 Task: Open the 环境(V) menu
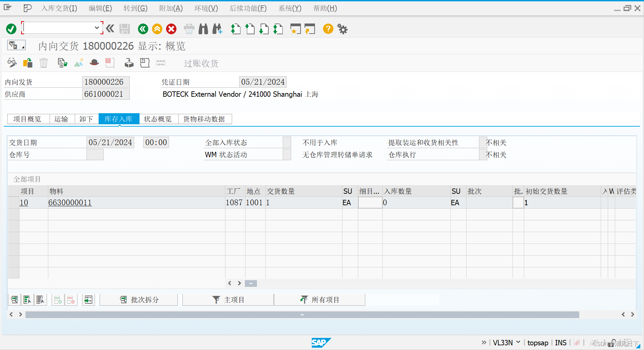[x=206, y=8]
